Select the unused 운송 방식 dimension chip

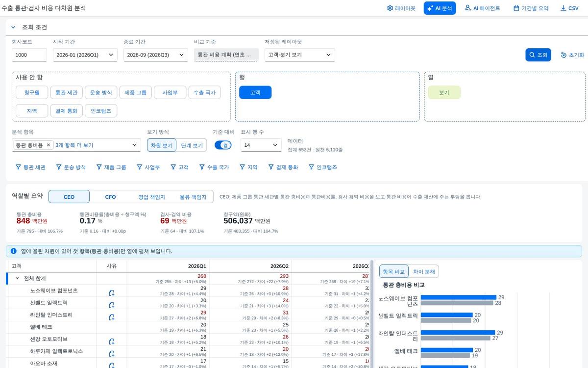101,92
